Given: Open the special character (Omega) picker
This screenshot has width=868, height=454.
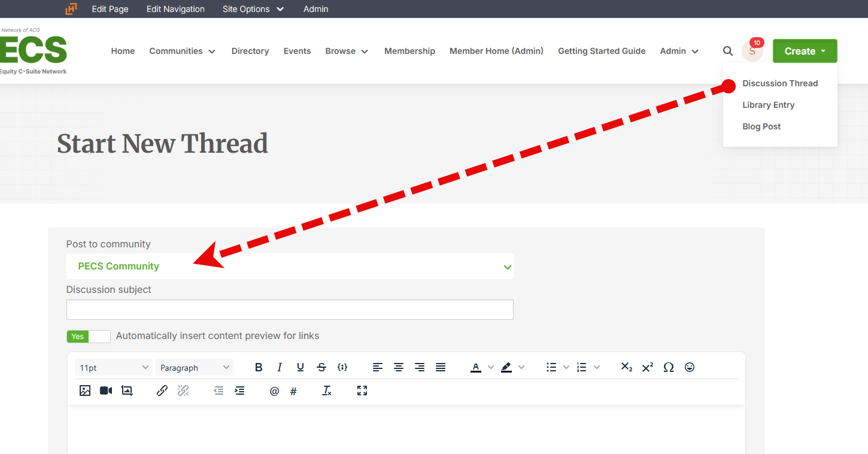Looking at the screenshot, I should point(669,367).
